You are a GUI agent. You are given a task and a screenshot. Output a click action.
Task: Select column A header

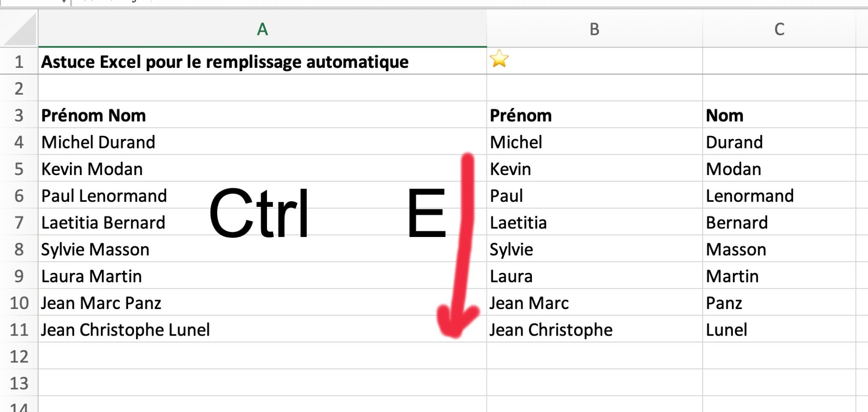click(262, 30)
